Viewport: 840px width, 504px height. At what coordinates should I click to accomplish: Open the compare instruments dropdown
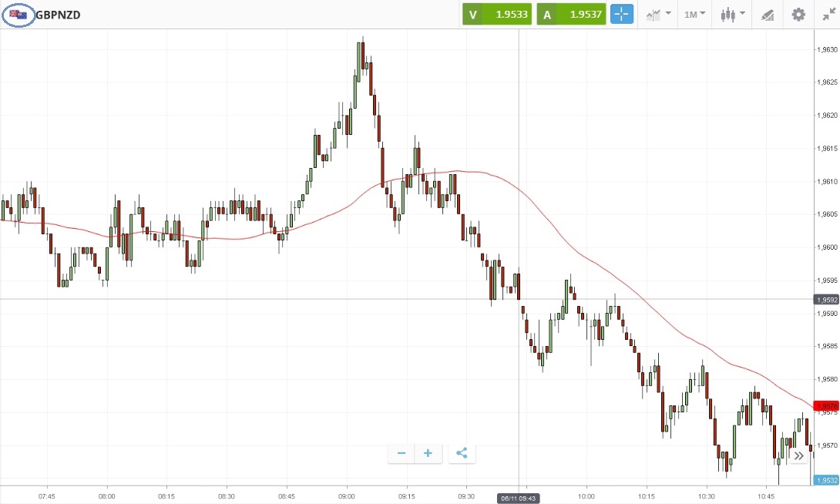658,15
